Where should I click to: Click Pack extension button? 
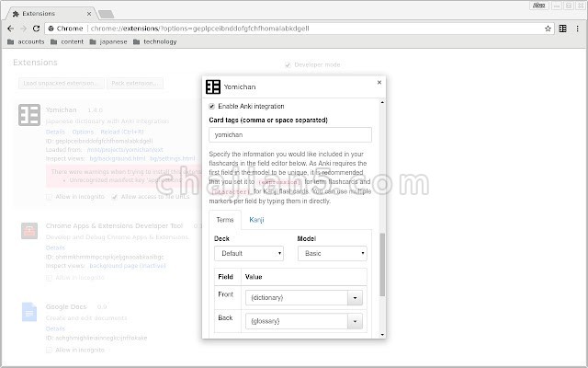pos(135,84)
